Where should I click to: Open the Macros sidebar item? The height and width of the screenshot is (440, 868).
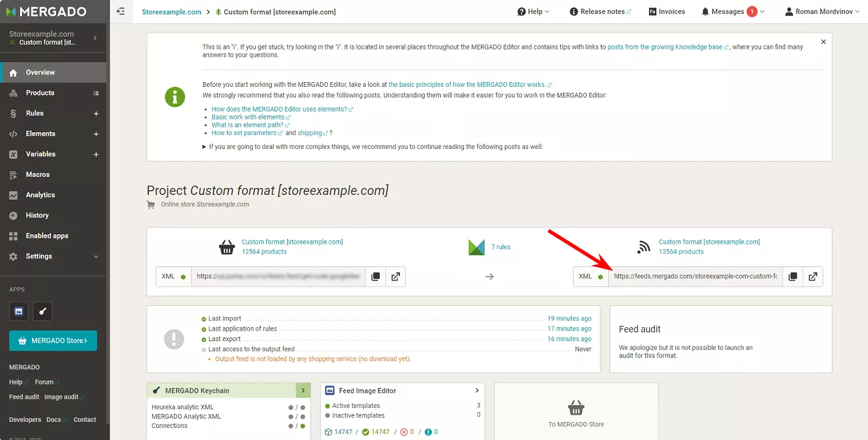click(53, 174)
